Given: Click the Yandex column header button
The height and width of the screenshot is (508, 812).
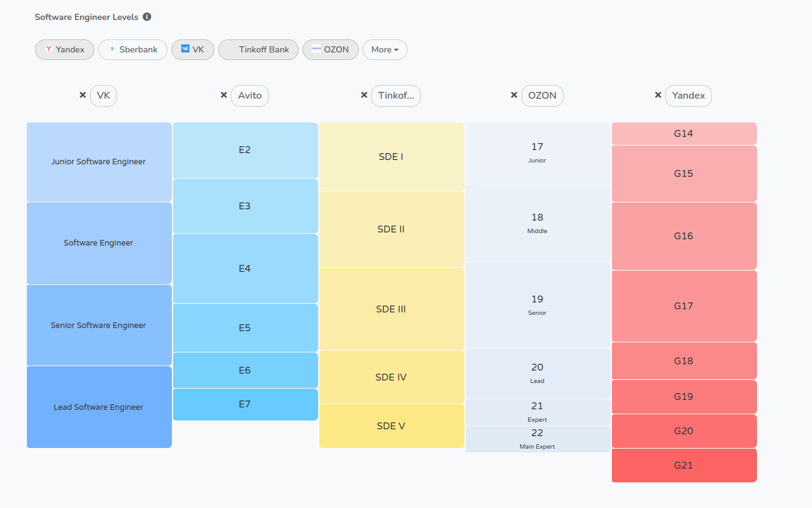Looking at the screenshot, I should point(688,96).
